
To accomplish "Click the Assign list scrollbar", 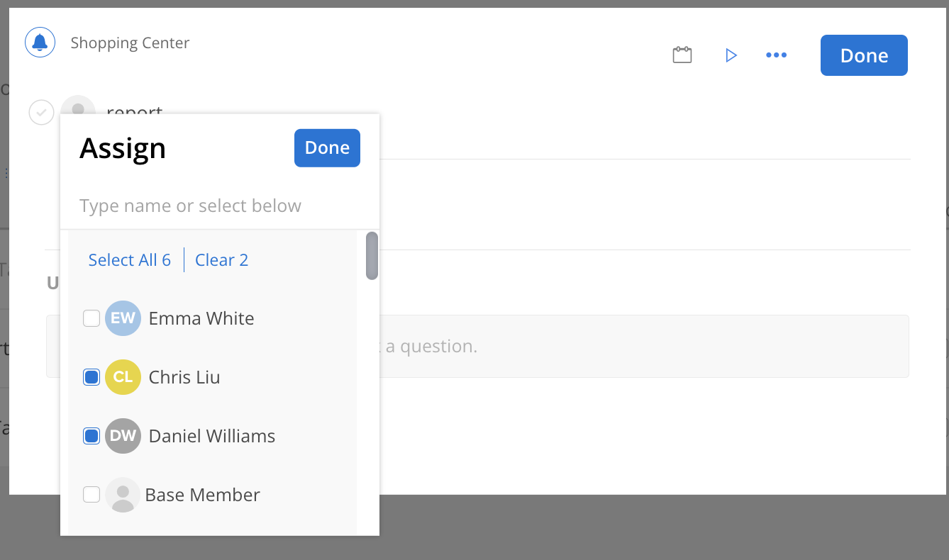I will [371, 257].
